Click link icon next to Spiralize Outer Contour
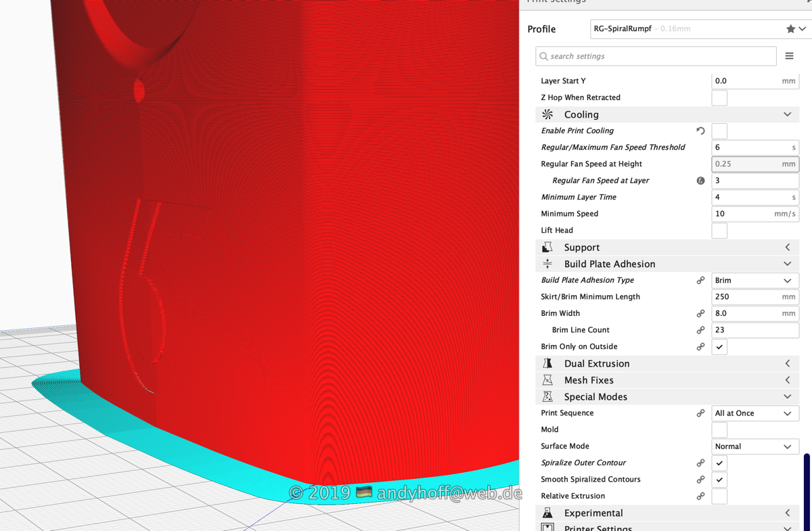Screen dimensions: 812x531 point(700,463)
